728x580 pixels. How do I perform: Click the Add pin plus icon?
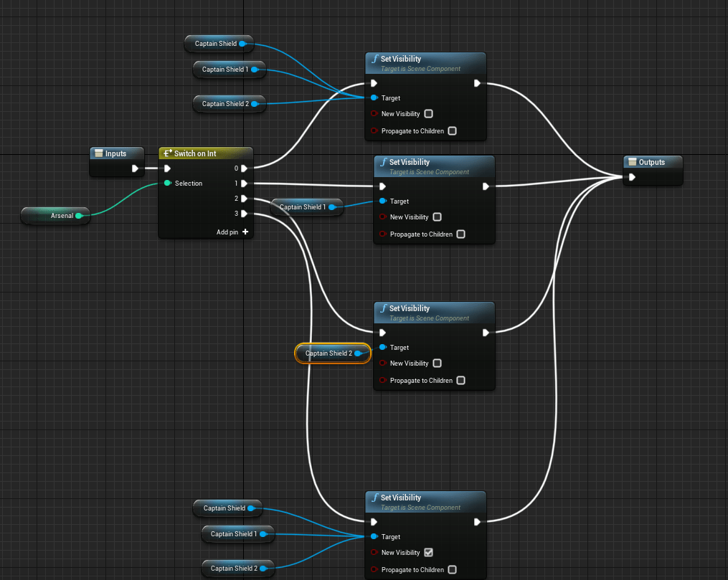point(245,232)
